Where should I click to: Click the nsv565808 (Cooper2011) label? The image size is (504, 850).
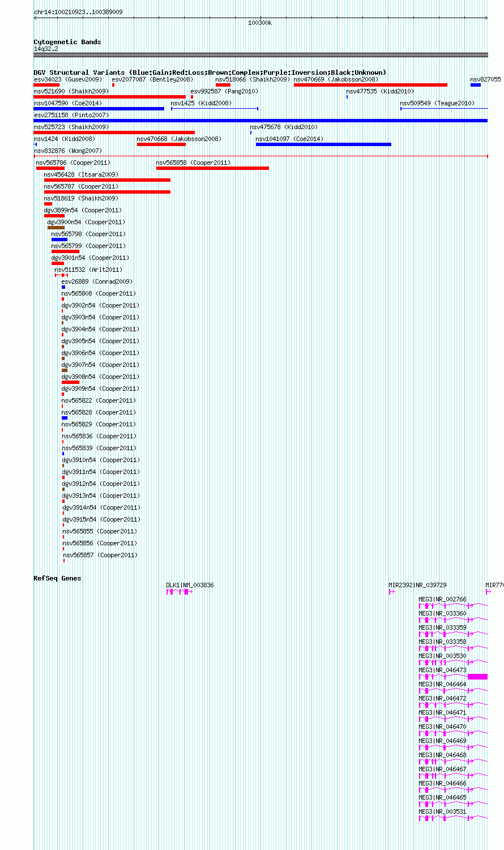99,293
